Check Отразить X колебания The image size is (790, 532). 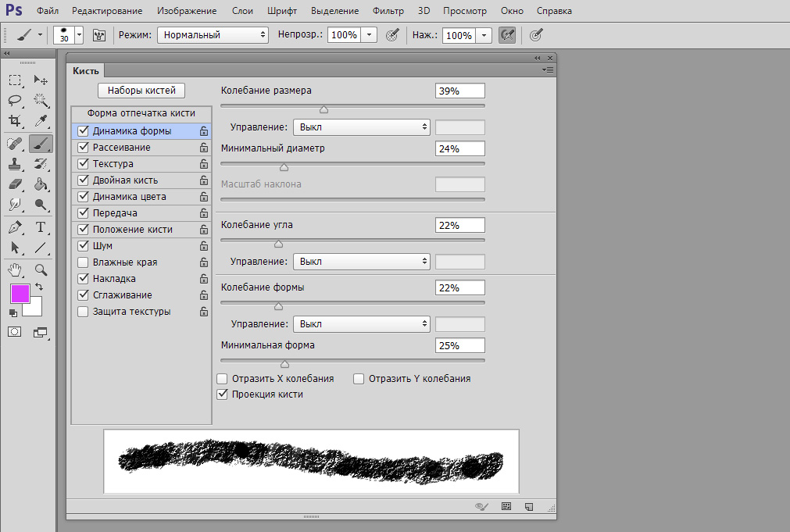pyautogui.click(x=222, y=378)
